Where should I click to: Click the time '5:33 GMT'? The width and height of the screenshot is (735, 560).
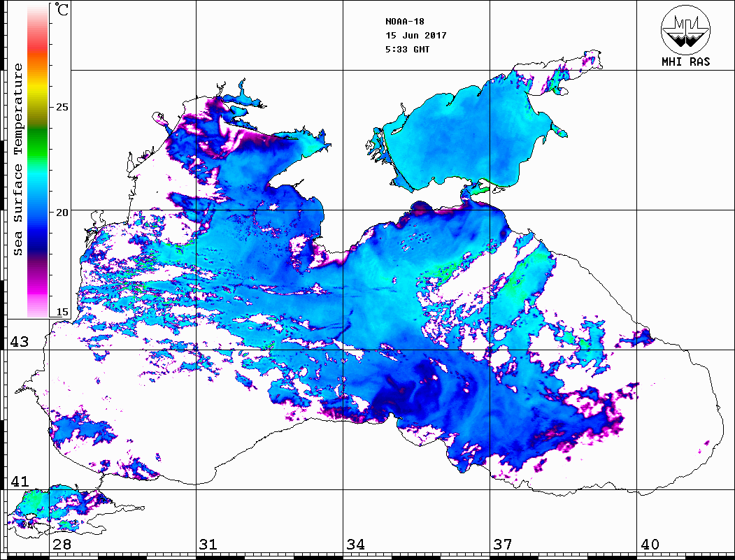point(407,50)
